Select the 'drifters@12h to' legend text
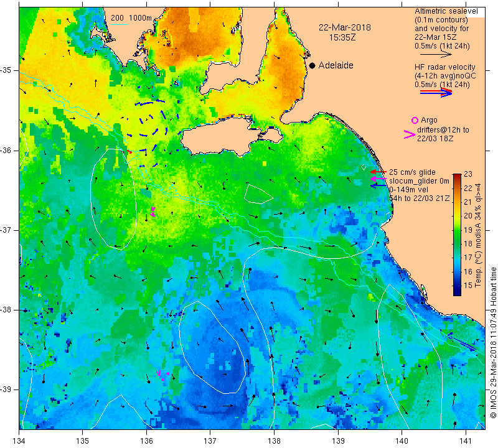Screen dimensions: 498x448 click(443, 130)
